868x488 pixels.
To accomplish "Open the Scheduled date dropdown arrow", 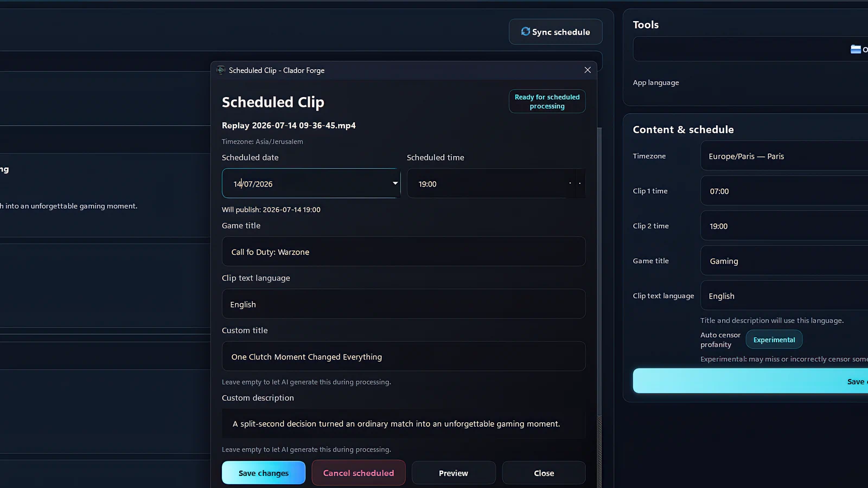I will (395, 183).
